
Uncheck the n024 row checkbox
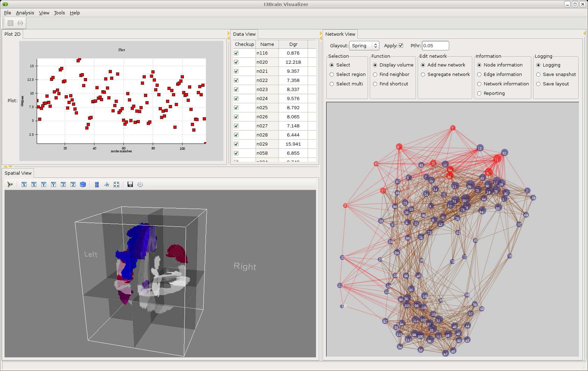tap(236, 99)
